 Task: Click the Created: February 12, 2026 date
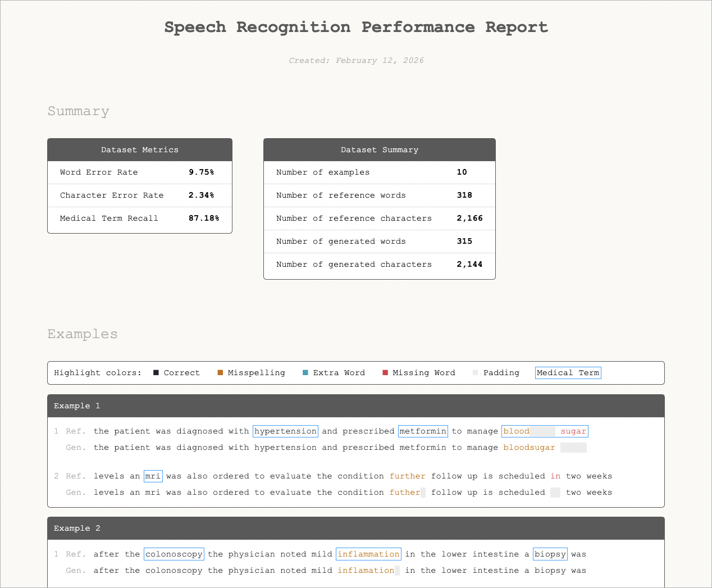[x=356, y=61]
